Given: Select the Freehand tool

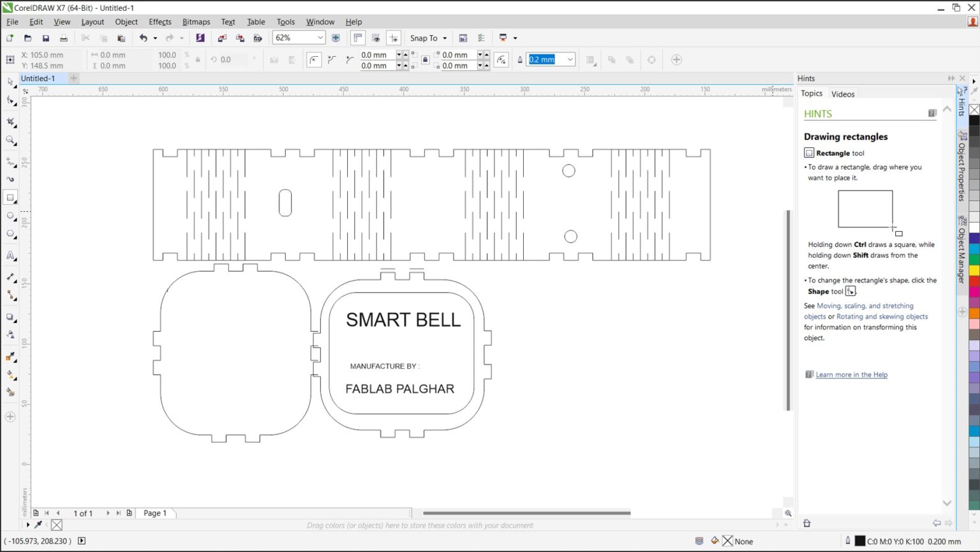Looking at the screenshot, I should 10,161.
